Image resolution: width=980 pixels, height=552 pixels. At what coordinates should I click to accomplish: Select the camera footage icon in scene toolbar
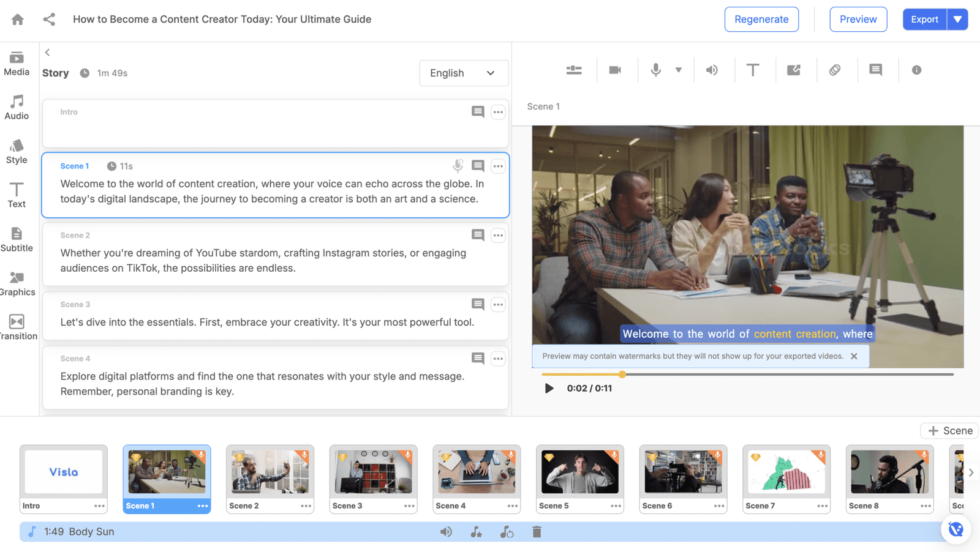point(615,70)
